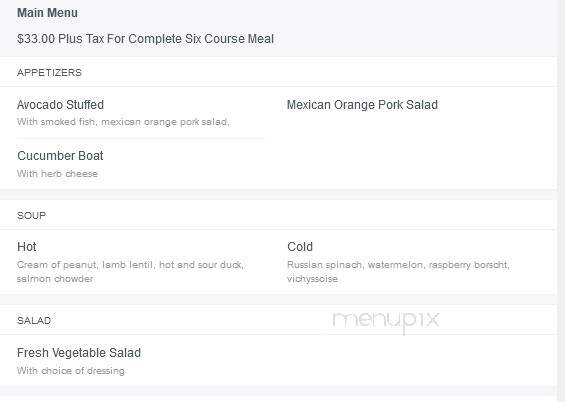Click the 'With choice of dressing' text
The image size is (565, 402).
click(71, 371)
